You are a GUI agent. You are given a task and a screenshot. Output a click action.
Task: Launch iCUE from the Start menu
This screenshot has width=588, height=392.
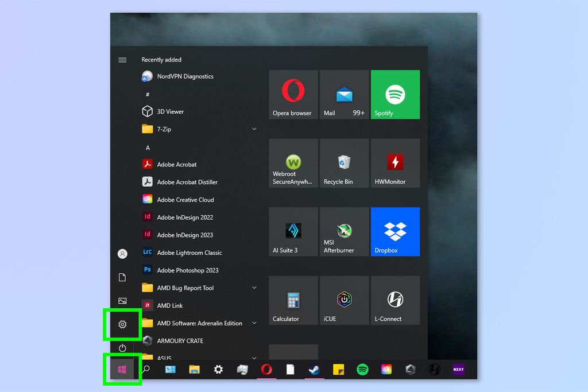click(x=344, y=300)
